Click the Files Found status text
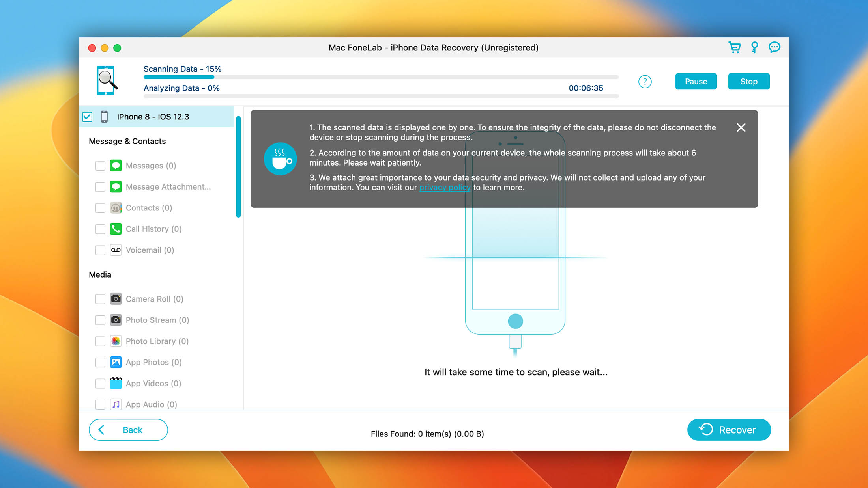The image size is (868, 488). 427,434
